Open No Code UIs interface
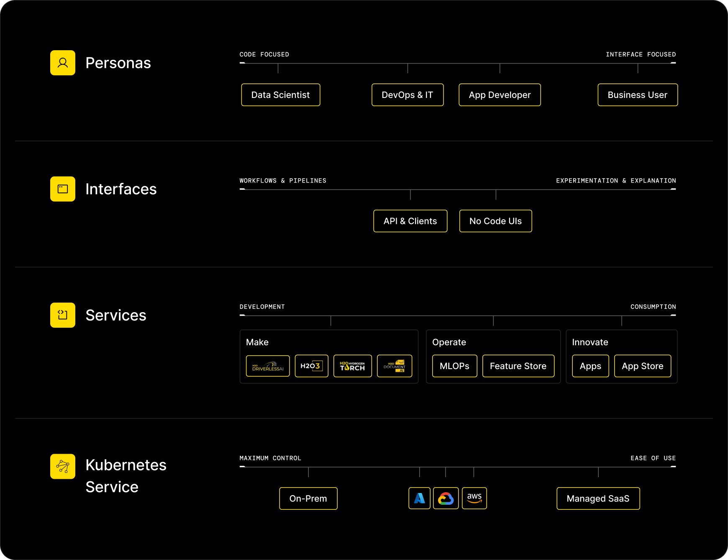 click(495, 221)
